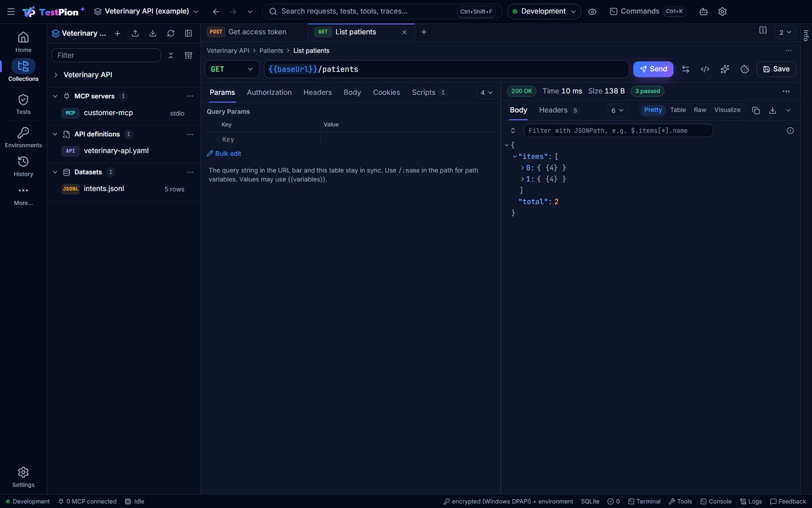The image size is (812, 508).
Task: Click the gear icon in the top bar
Action: click(x=722, y=11)
